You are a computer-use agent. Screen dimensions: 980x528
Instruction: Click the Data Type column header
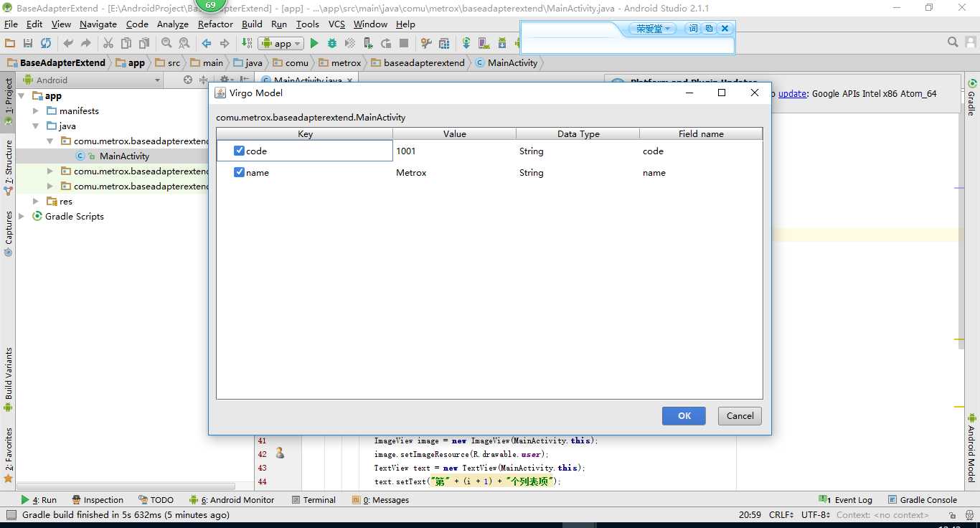pos(578,134)
